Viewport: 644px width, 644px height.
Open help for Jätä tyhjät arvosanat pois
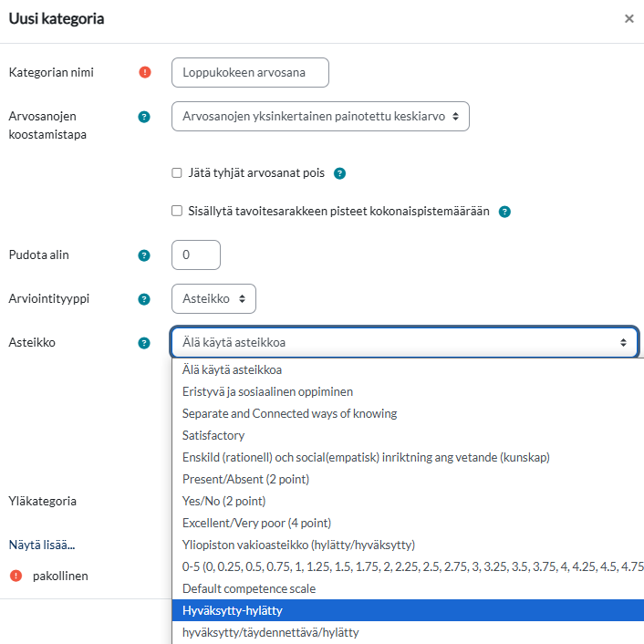point(340,173)
